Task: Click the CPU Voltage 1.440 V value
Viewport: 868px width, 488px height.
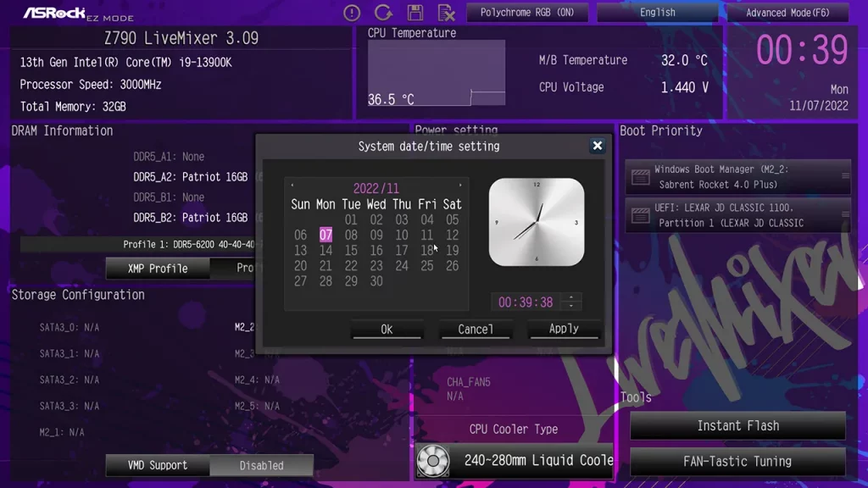Action: pos(685,87)
